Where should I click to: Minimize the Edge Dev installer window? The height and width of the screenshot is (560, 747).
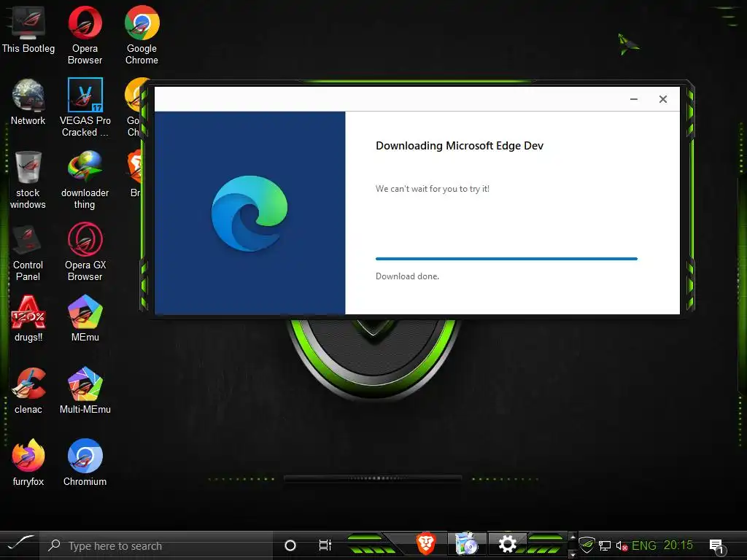tap(634, 99)
